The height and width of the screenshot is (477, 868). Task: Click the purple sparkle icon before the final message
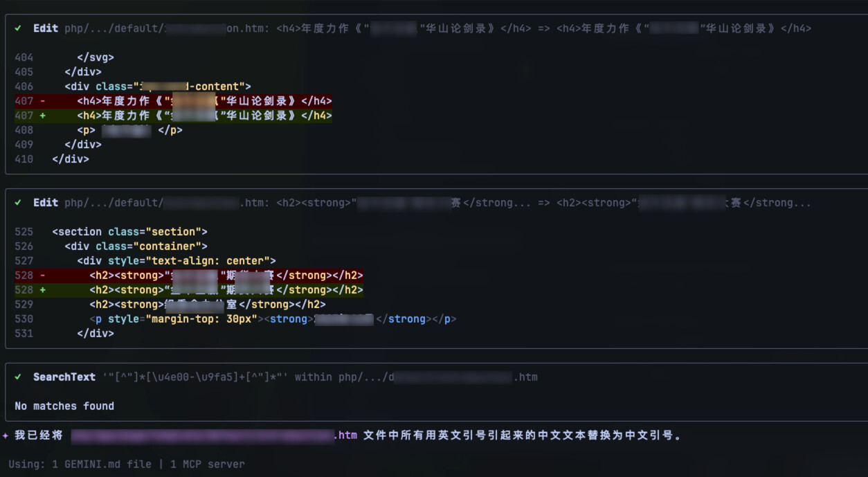point(6,435)
